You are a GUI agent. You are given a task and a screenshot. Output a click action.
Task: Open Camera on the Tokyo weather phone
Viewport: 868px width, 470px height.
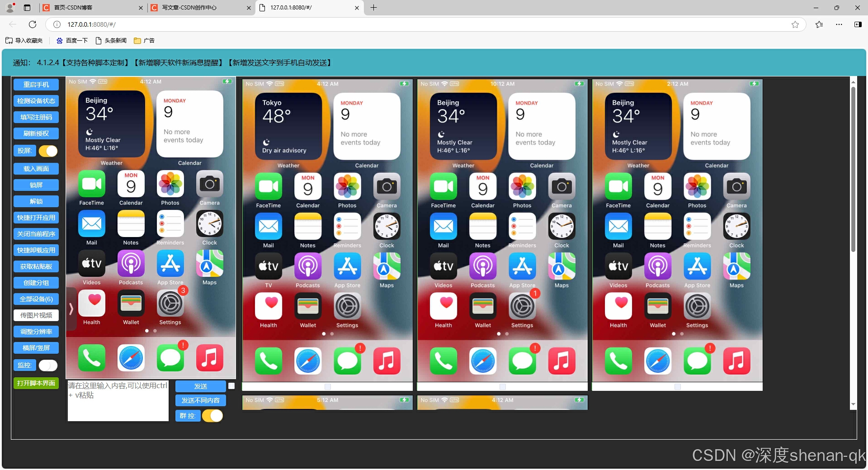tap(387, 186)
